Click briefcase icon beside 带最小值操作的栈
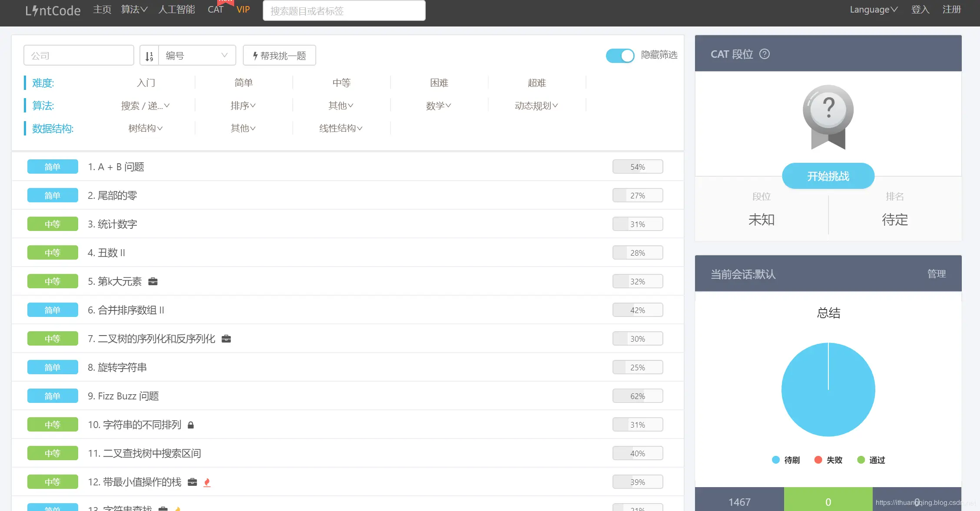Image resolution: width=980 pixels, height=511 pixels. pyautogui.click(x=192, y=482)
